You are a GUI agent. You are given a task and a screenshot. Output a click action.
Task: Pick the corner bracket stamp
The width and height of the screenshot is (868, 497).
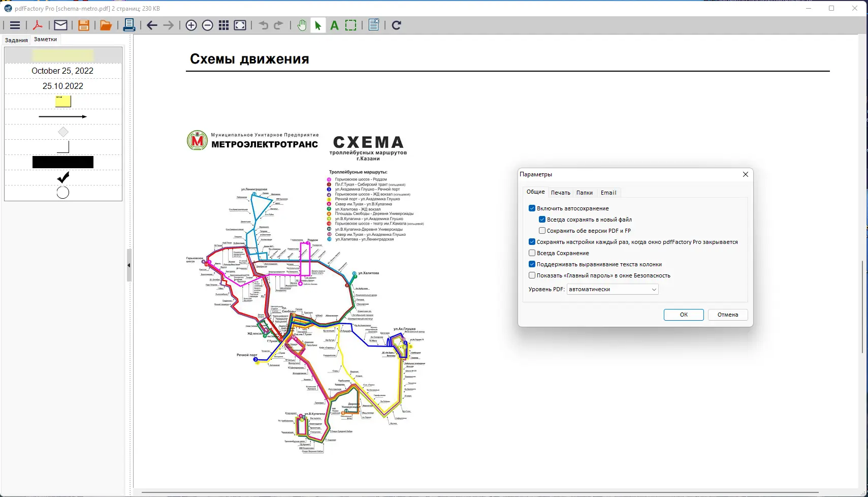(x=63, y=147)
